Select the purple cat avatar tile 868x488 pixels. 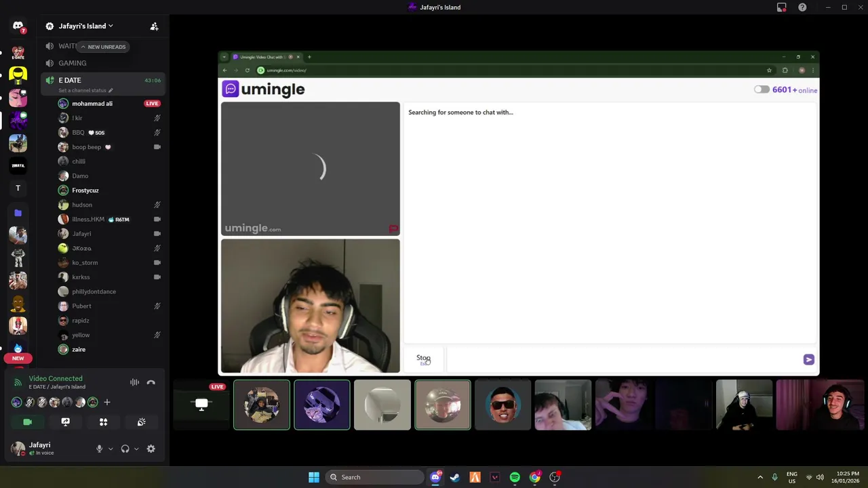tap(322, 405)
